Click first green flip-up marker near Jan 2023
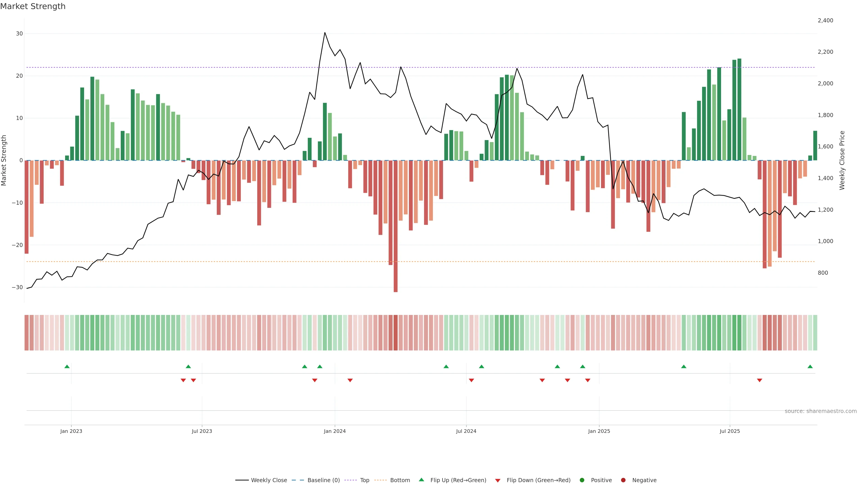 pos(67,366)
